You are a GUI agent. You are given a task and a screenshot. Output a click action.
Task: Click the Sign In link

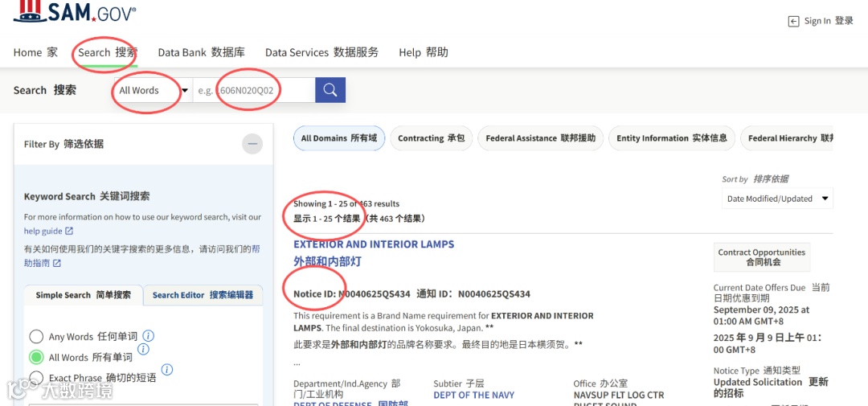pyautogui.click(x=821, y=21)
